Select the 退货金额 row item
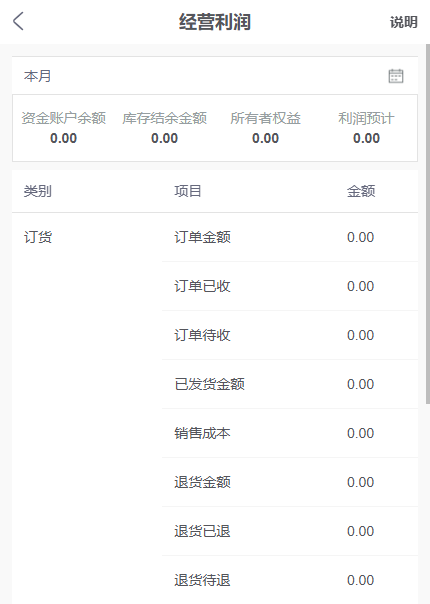Viewport: 430px width, 604px height. point(202,482)
